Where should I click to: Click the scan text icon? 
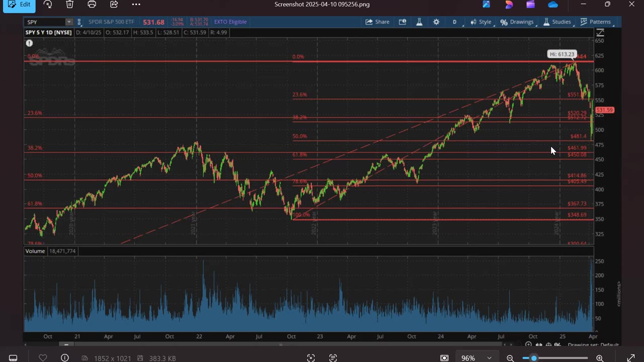[333, 358]
